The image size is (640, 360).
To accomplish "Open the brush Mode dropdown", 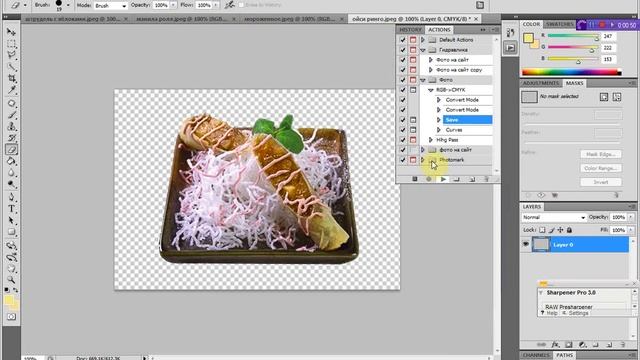I will point(111,6).
